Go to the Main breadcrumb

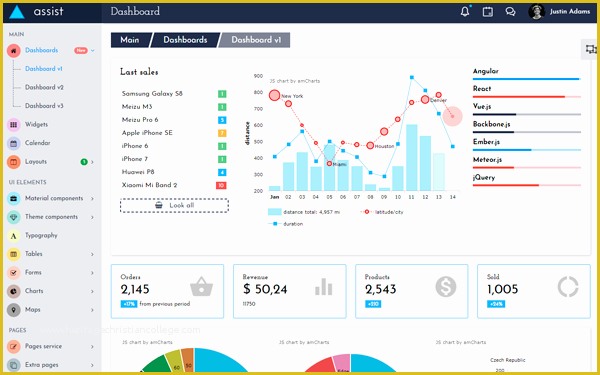(x=130, y=40)
